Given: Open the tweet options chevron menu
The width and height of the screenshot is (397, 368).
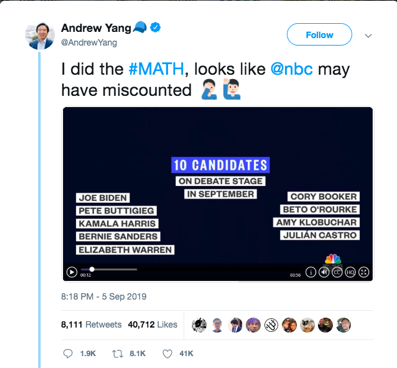Looking at the screenshot, I should click(x=368, y=36).
